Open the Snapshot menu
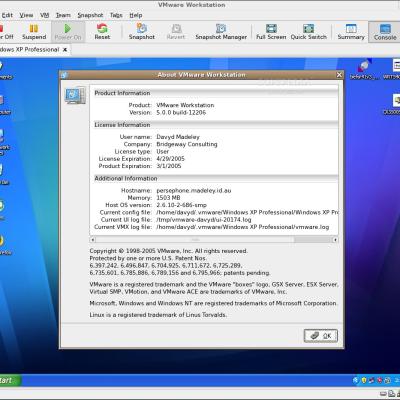400x400 pixels. (90, 15)
